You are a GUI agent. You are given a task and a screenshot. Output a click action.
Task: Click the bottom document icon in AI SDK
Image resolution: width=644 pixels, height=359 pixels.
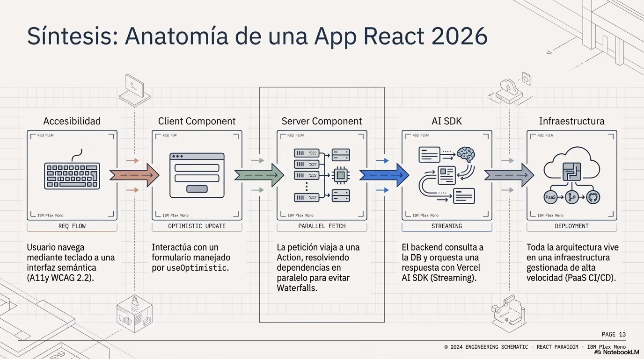coord(464,196)
